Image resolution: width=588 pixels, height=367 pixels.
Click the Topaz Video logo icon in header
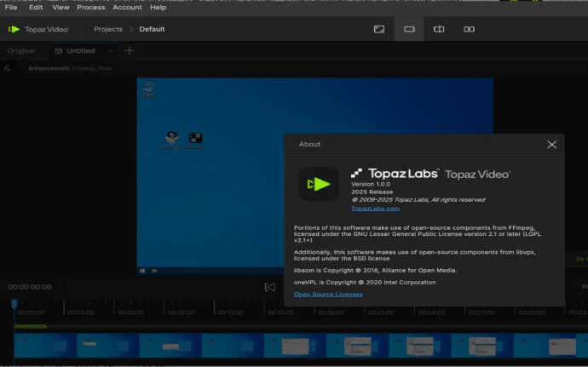point(14,29)
